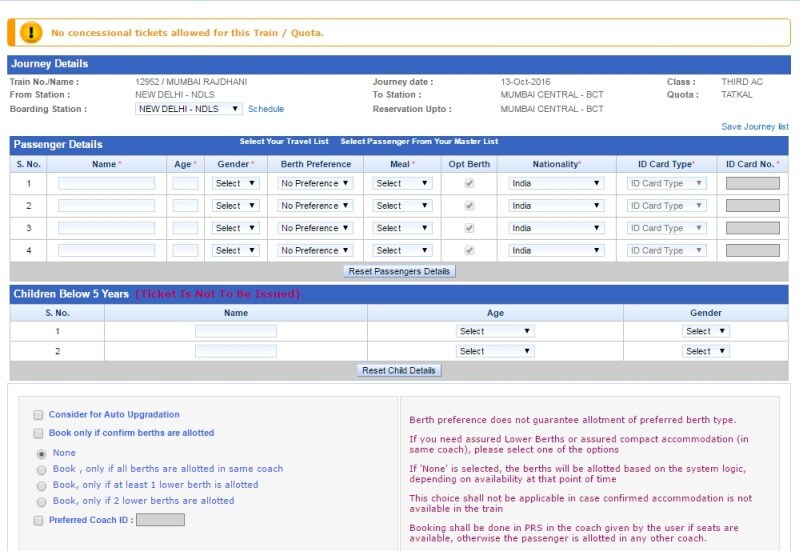Click Name field for passenger 2
This screenshot has height=551, width=800.
pyautogui.click(x=106, y=206)
